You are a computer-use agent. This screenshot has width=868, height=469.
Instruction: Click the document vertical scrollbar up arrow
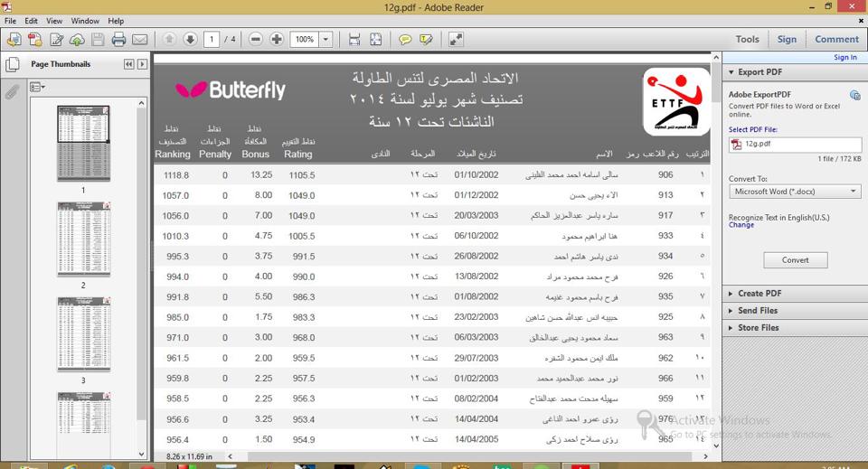[x=716, y=58]
